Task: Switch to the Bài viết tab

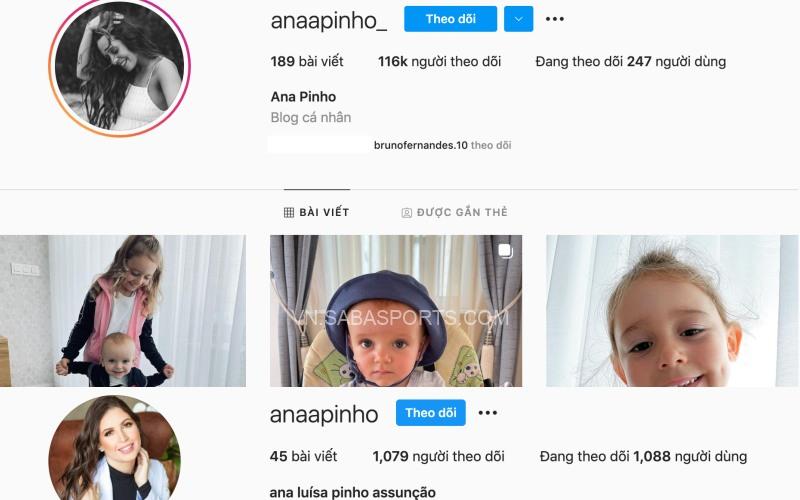Action: point(317,212)
